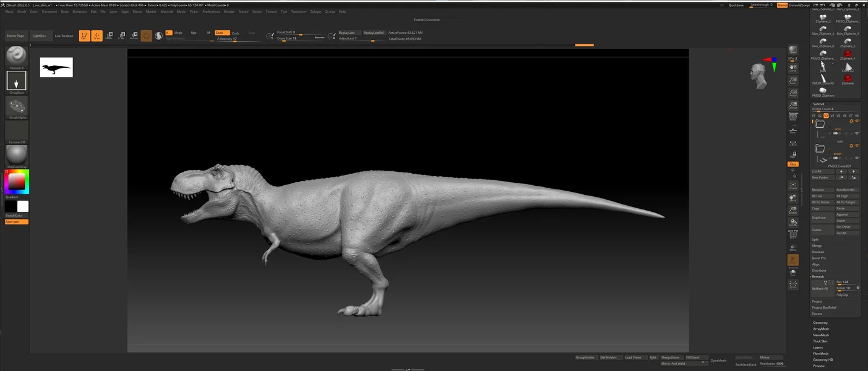Screen dimensions: 868x371
Task: Toggle Live Boolean mode
Action: coord(64,36)
